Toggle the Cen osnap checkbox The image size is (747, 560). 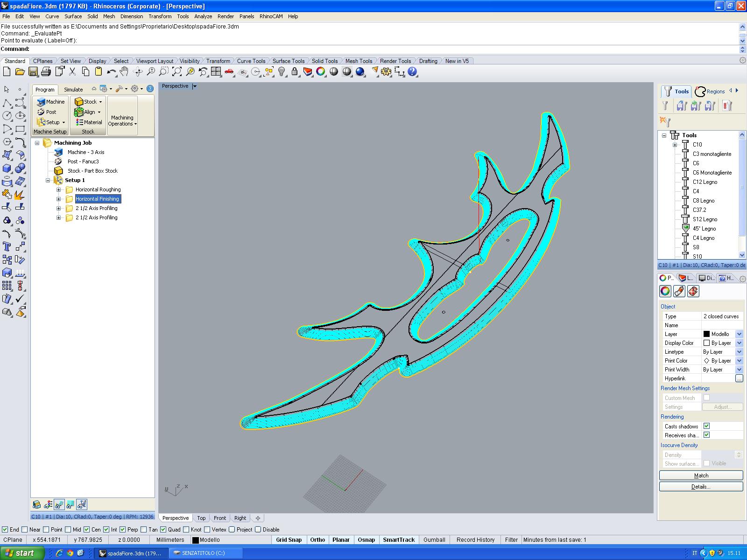tap(87, 530)
